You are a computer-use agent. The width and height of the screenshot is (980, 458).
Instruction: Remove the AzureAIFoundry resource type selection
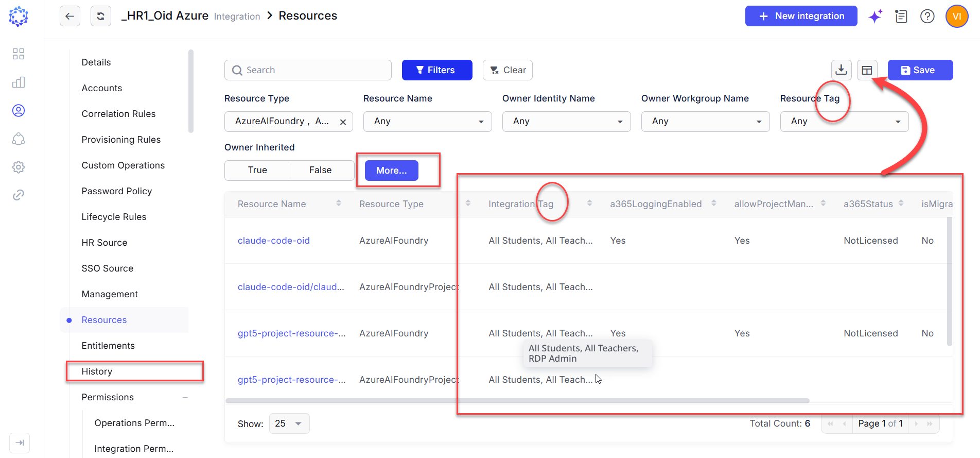tap(343, 122)
